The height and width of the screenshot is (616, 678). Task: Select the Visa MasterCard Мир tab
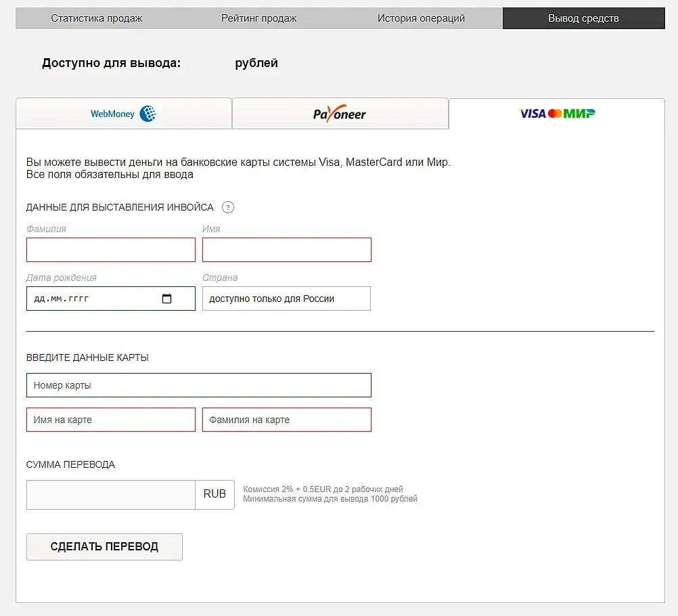(557, 114)
